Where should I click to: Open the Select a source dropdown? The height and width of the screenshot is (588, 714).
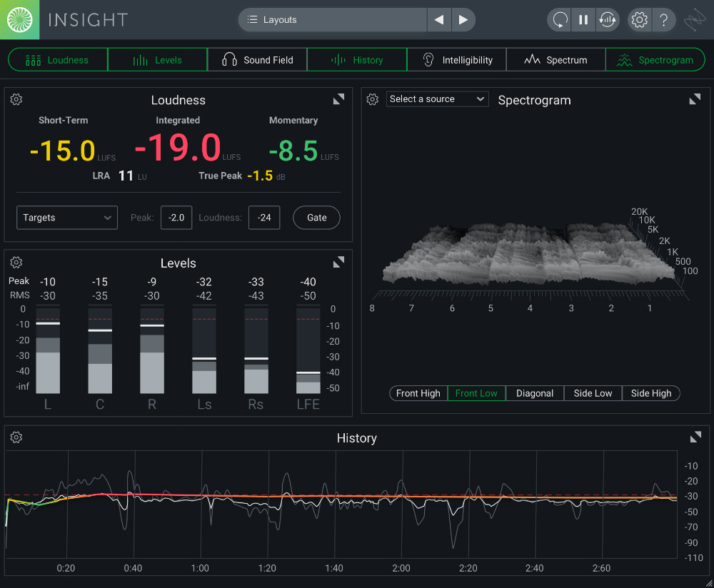pyautogui.click(x=436, y=98)
